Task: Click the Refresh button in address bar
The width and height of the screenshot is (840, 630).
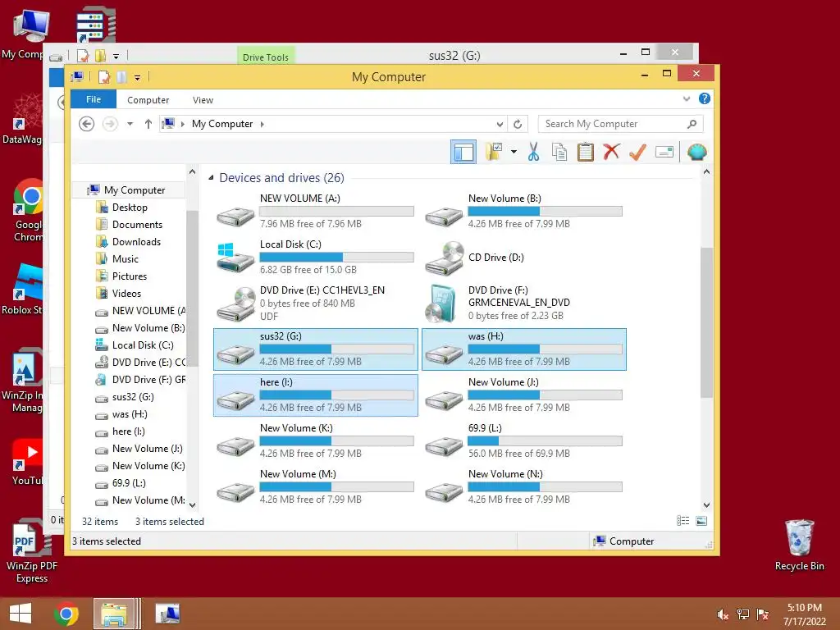Action: pyautogui.click(x=518, y=125)
